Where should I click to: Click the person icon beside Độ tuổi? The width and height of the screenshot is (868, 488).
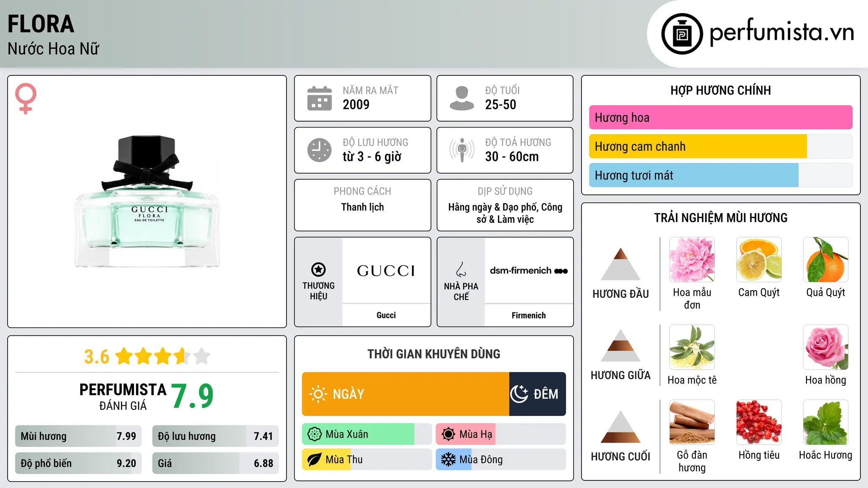[462, 98]
